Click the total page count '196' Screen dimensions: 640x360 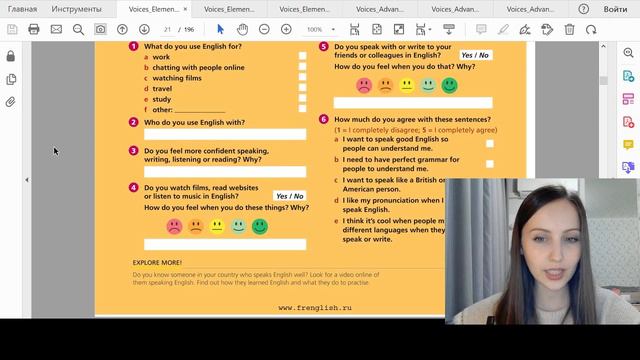[189, 29]
